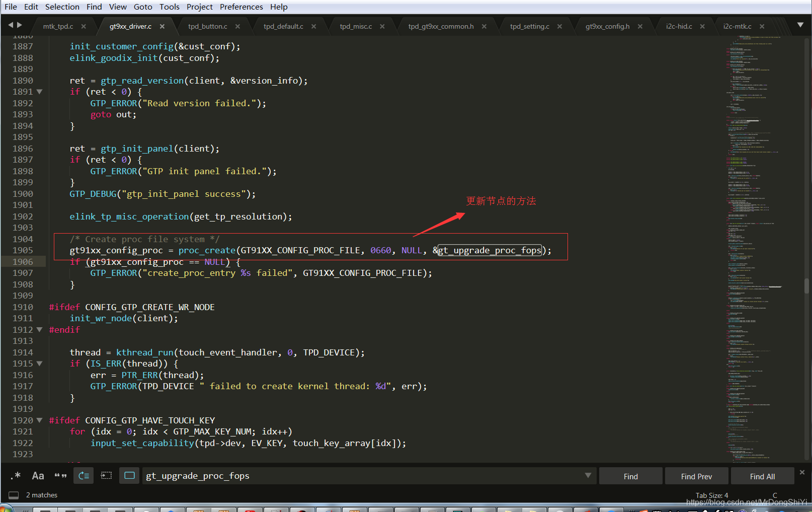Toggle case sensitive search (Aa)
Image resolution: width=812 pixels, height=512 pixels.
pyautogui.click(x=38, y=476)
